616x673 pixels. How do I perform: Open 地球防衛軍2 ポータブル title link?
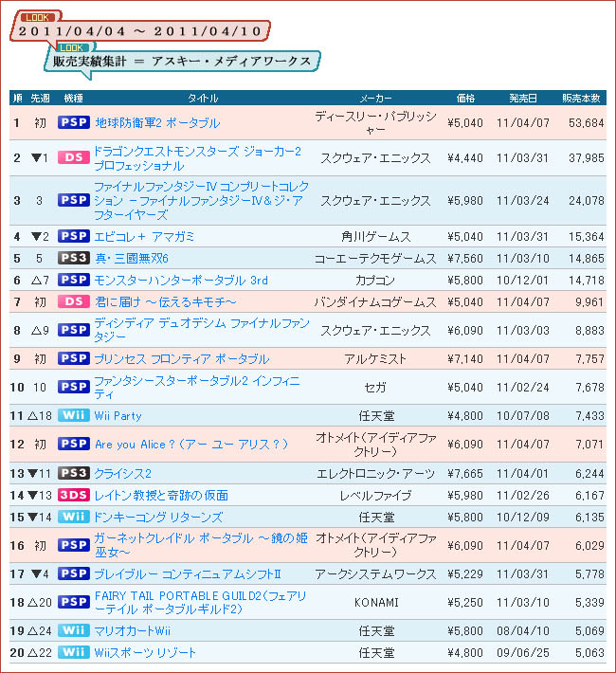[x=157, y=123]
